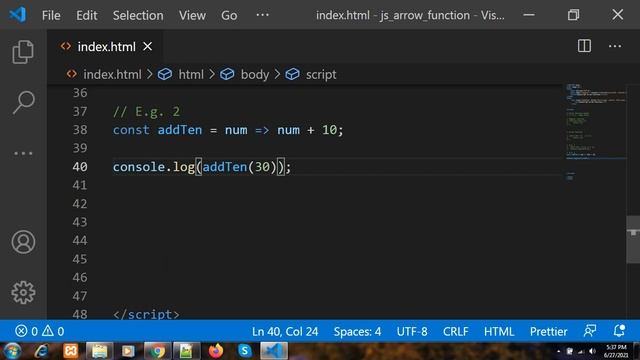
Task: Open XAMPP from the taskbar
Action: (x=70, y=351)
